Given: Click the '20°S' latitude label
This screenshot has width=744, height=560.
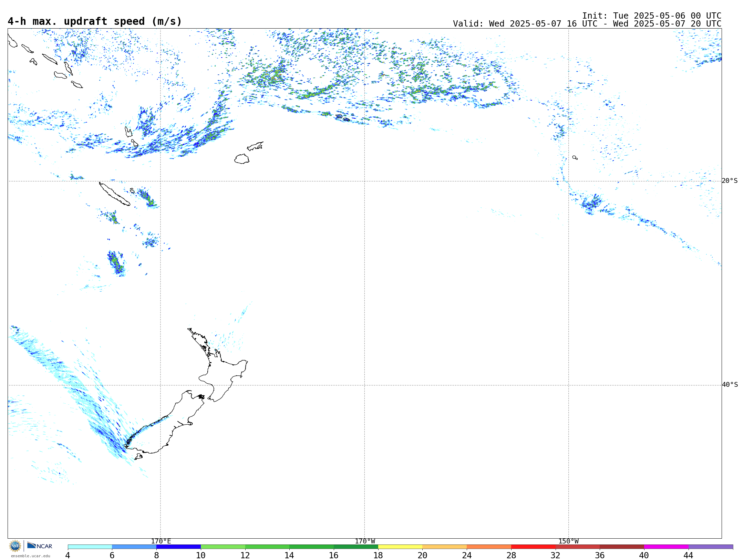Looking at the screenshot, I should point(730,181).
